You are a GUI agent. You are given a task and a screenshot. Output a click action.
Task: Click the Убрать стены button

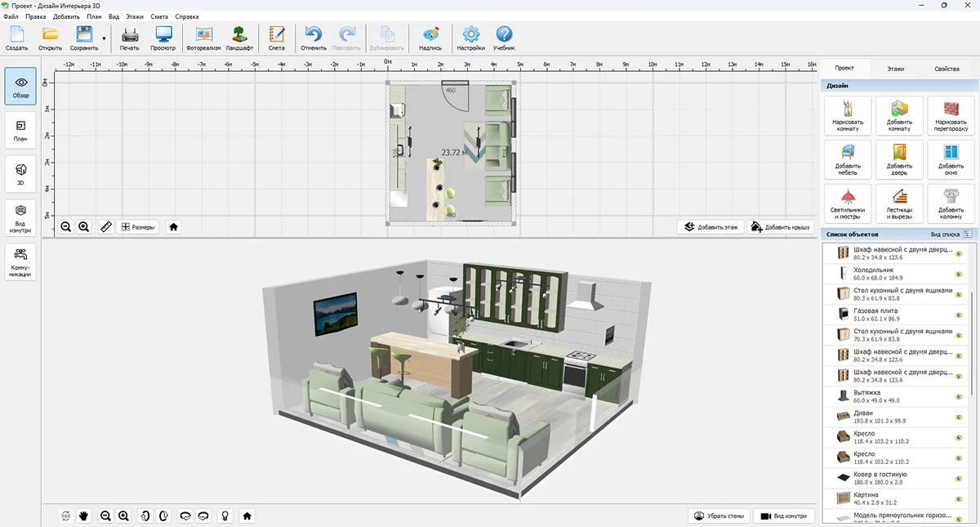click(x=718, y=516)
